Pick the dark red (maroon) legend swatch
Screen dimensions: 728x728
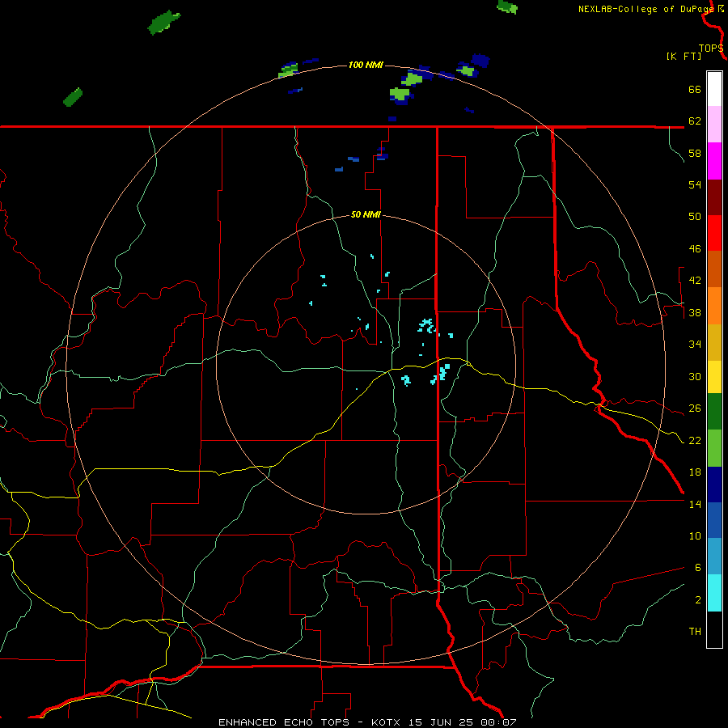[714, 197]
